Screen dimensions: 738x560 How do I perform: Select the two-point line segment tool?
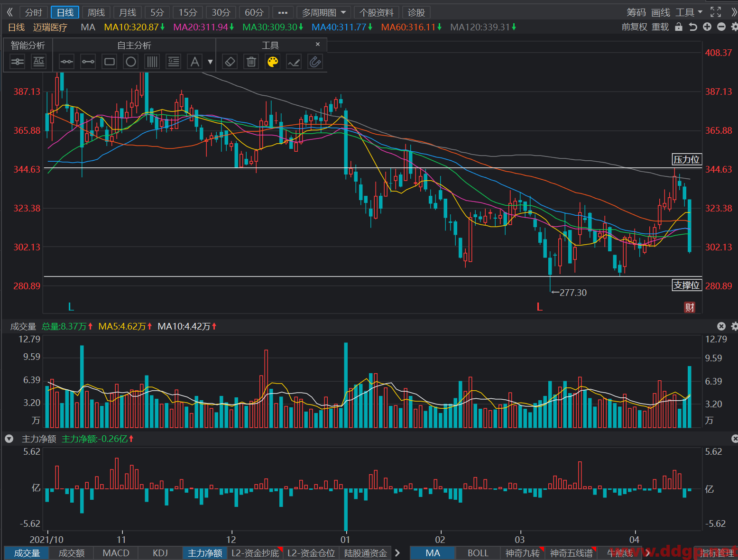pyautogui.click(x=88, y=62)
